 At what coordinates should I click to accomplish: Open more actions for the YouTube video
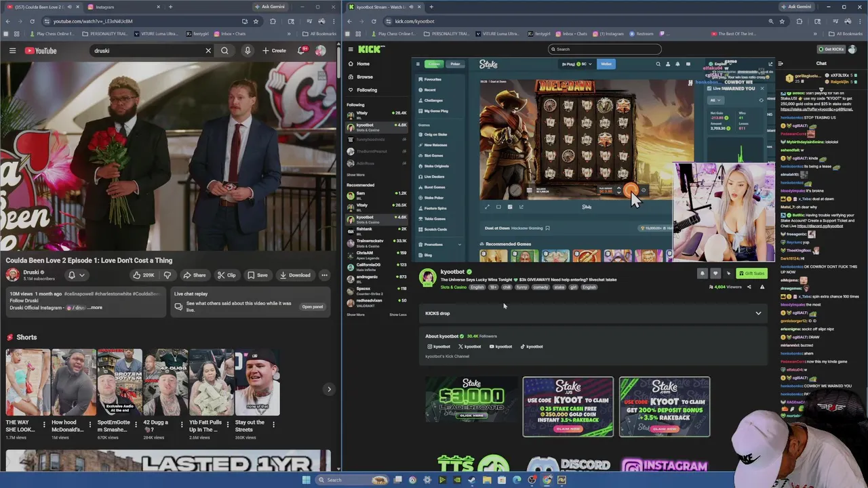[324, 275]
